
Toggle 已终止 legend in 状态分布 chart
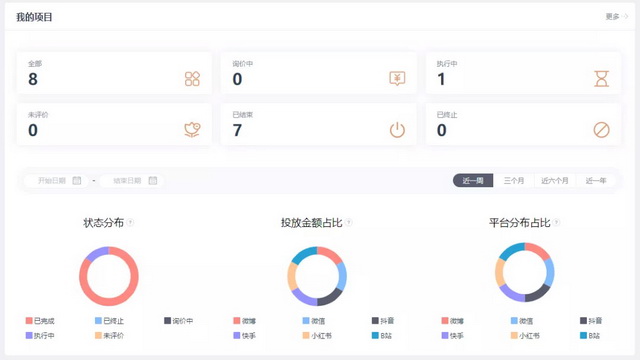tap(109, 321)
